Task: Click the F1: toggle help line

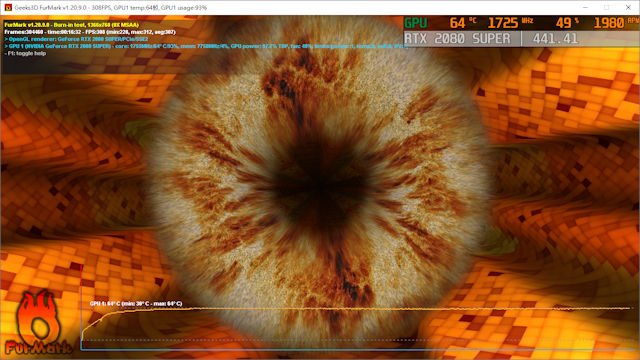Action: coord(25,53)
